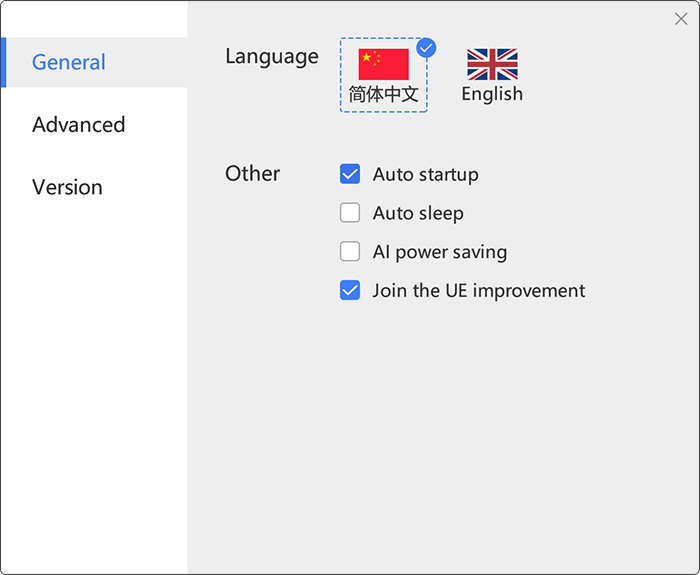
Task: Choose the English language label
Action: click(x=492, y=94)
